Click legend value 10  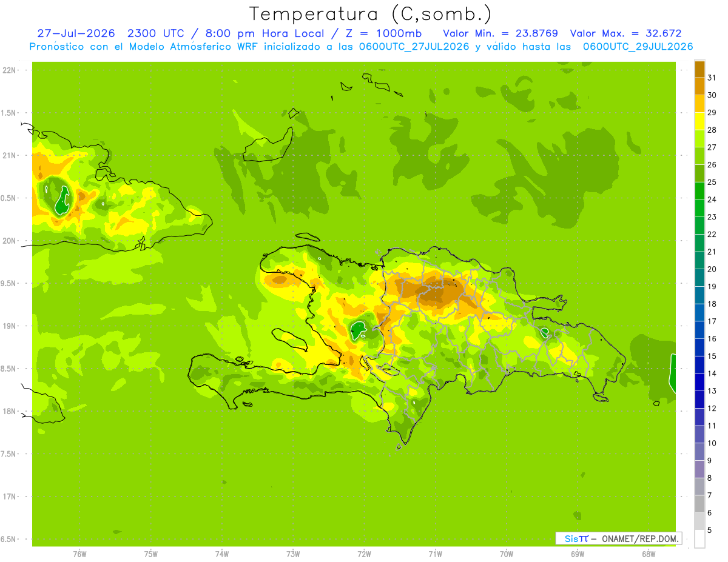coord(712,443)
